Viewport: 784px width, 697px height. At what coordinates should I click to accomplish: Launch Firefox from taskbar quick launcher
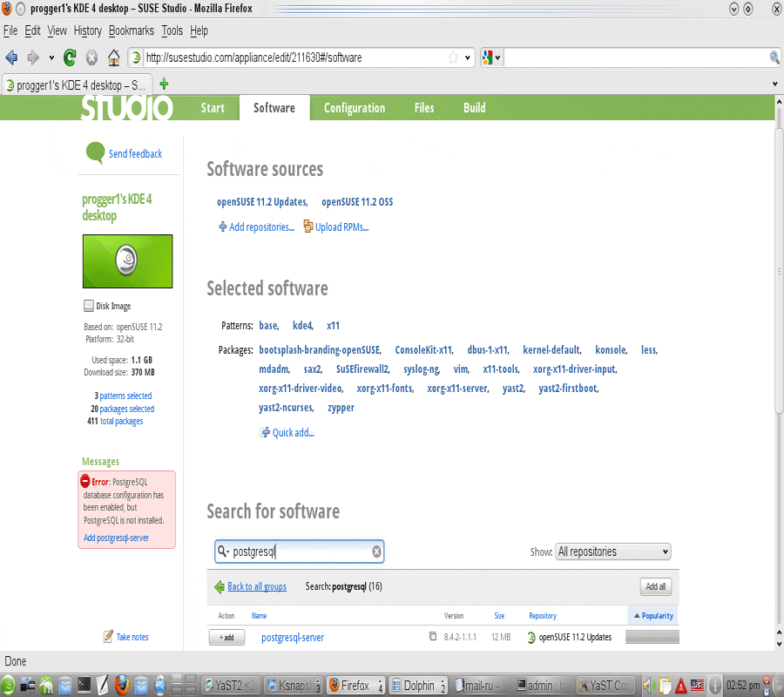[122, 686]
